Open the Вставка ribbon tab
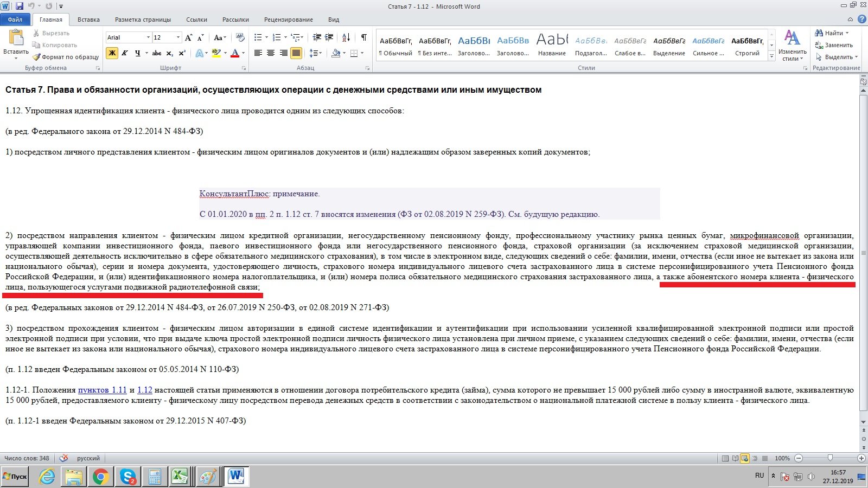Image resolution: width=868 pixels, height=488 pixels. pos(88,20)
